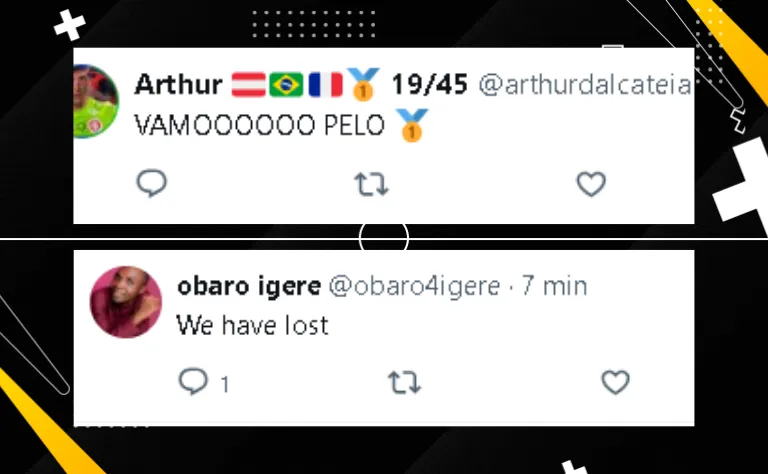The height and width of the screenshot is (474, 768).
Task: Open obaro igere's profile picture
Action: tap(126, 302)
